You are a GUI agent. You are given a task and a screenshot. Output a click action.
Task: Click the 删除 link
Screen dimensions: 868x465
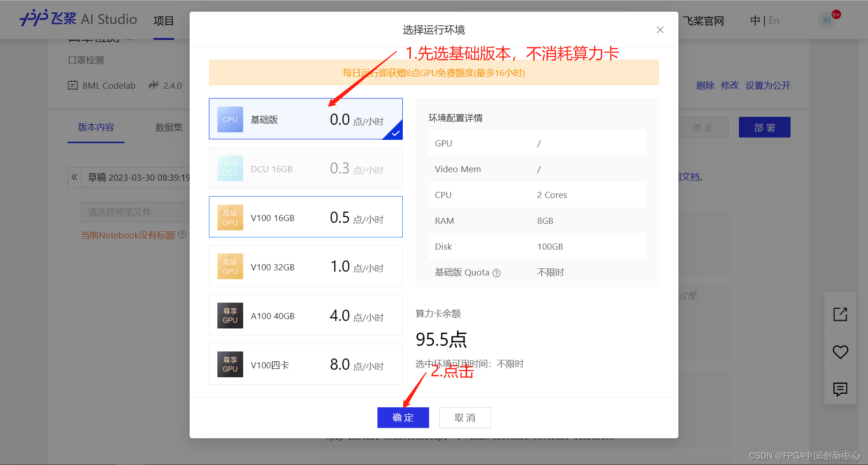[705, 85]
